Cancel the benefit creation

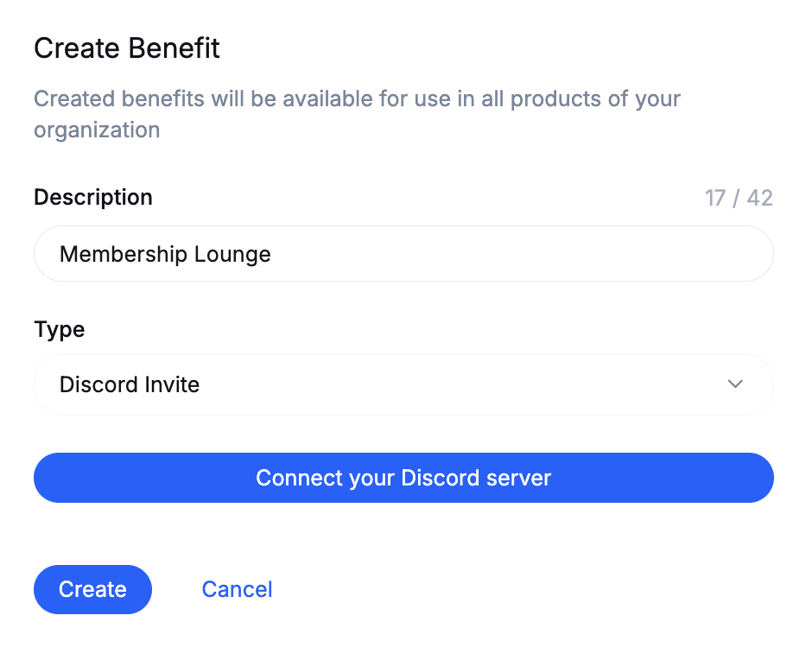(x=237, y=589)
